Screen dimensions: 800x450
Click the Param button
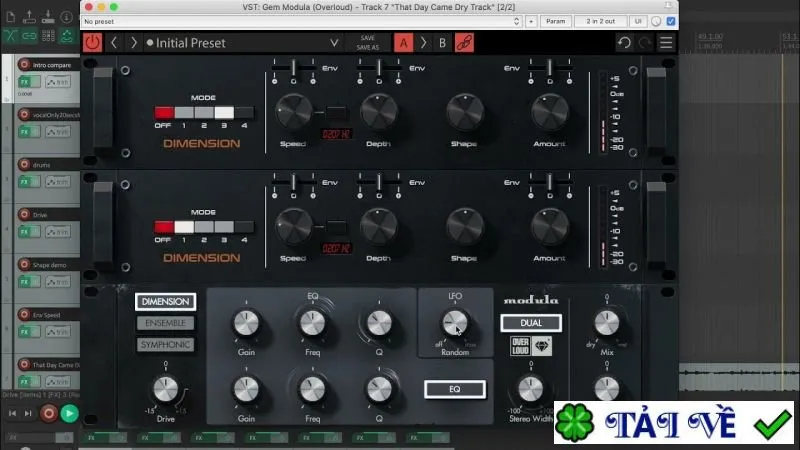(556, 21)
